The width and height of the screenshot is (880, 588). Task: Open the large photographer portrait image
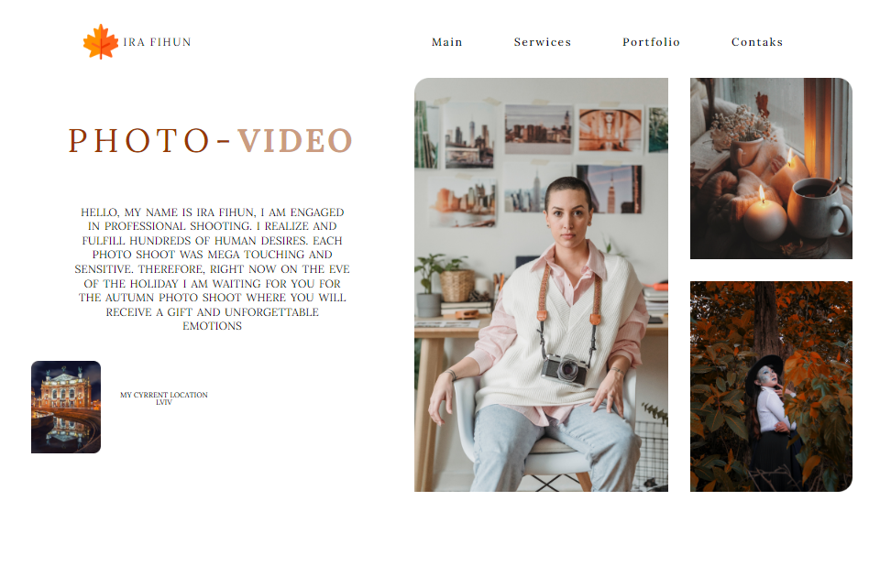pos(541,285)
